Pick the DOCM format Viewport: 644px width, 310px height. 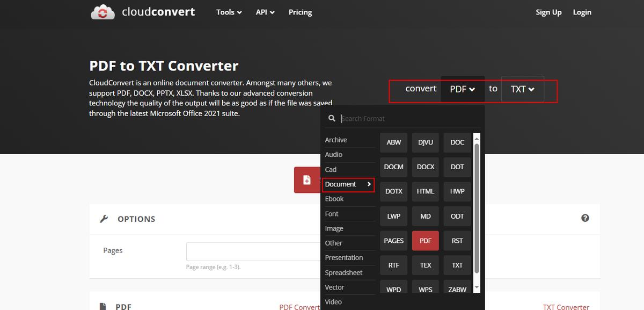click(394, 167)
